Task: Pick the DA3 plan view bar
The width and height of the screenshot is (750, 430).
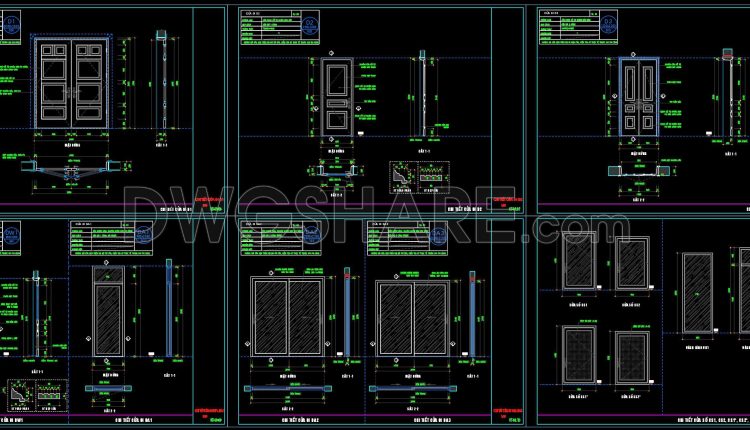Action: [x=413, y=388]
